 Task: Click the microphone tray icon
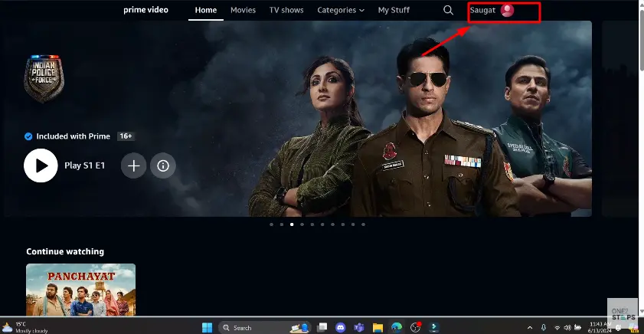point(544,327)
